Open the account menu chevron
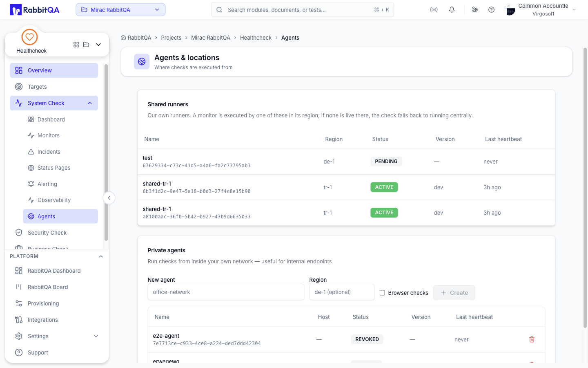This screenshot has height=368, width=588. click(574, 10)
